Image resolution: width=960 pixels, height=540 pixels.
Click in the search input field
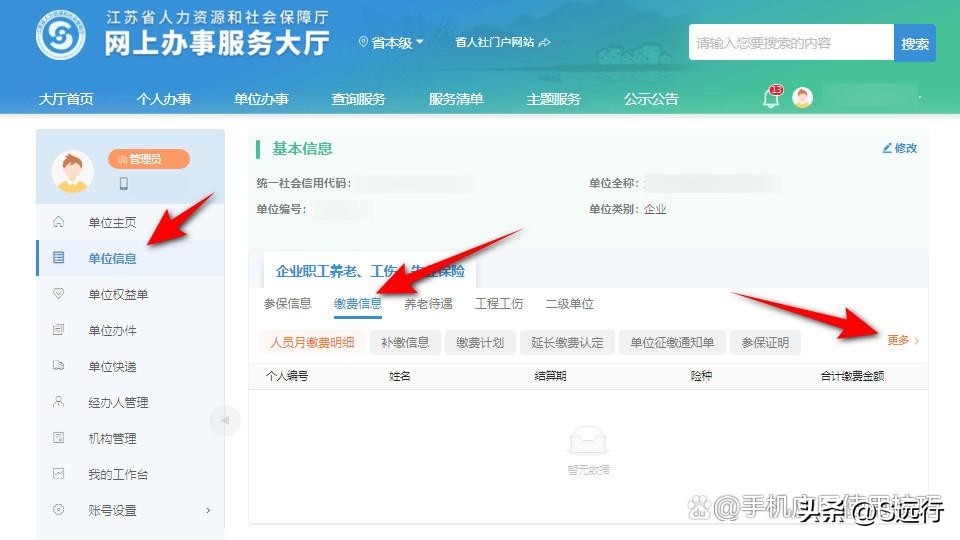pyautogui.click(x=791, y=43)
